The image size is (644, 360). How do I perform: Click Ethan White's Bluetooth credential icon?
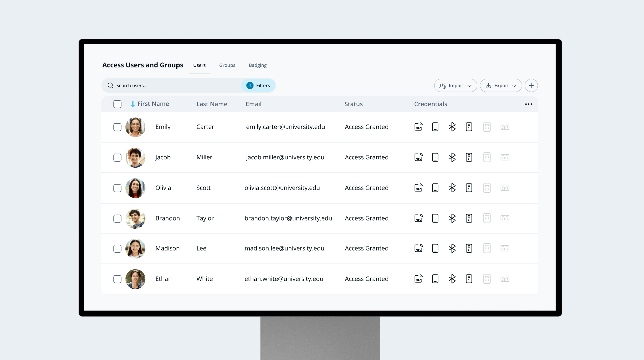point(452,279)
